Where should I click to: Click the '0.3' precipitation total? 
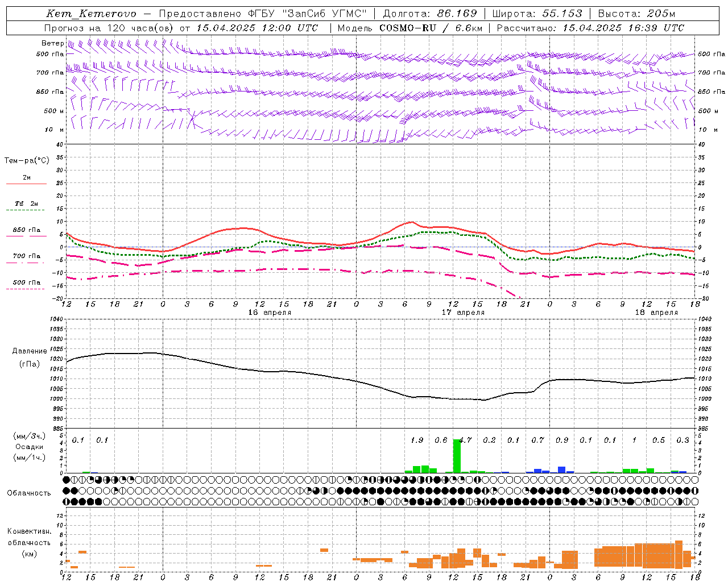[x=682, y=440]
